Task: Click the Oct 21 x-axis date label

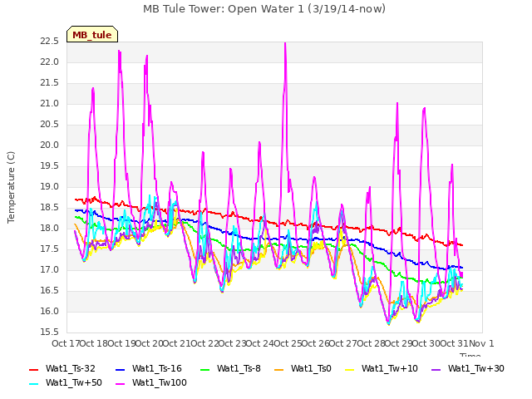Action: pyautogui.click(x=177, y=343)
